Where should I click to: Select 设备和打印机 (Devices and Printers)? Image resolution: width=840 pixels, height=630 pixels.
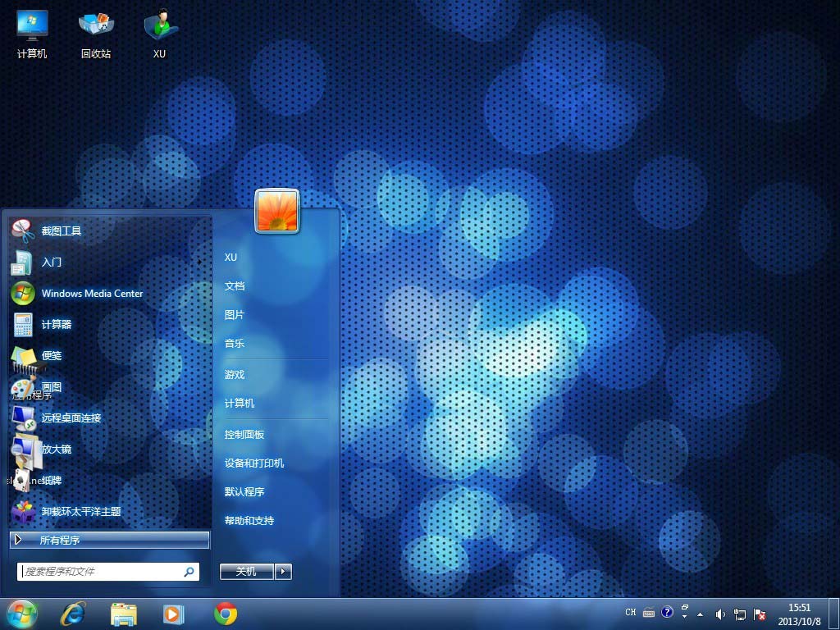(x=254, y=463)
